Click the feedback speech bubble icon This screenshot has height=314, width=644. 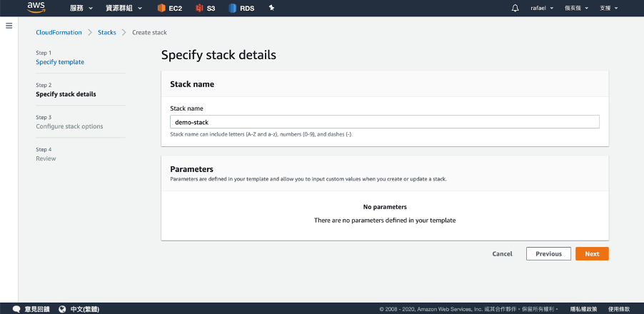pos(18,308)
